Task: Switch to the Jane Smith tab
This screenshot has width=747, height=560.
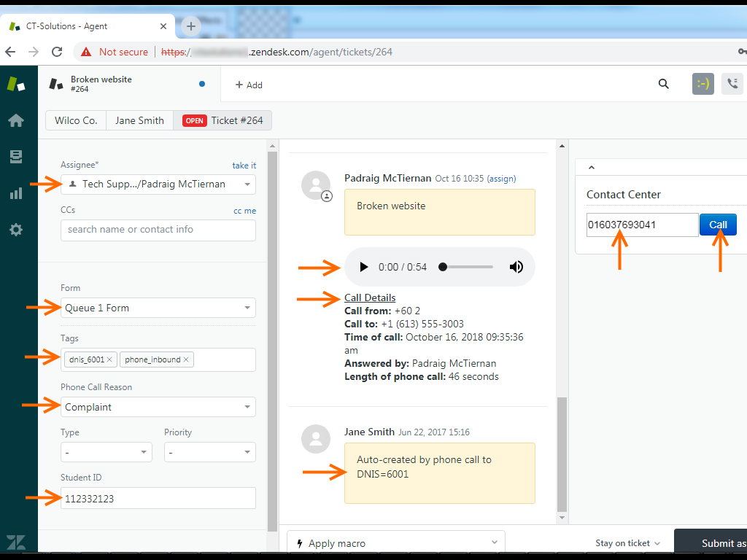Action: [139, 120]
